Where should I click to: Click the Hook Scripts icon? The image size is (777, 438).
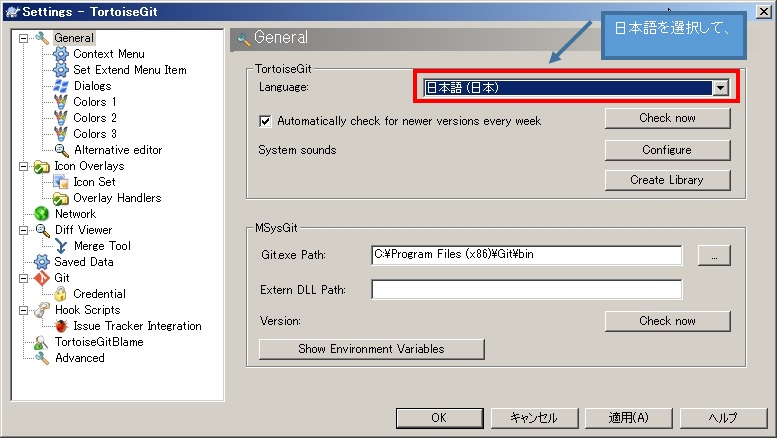click(x=42, y=310)
